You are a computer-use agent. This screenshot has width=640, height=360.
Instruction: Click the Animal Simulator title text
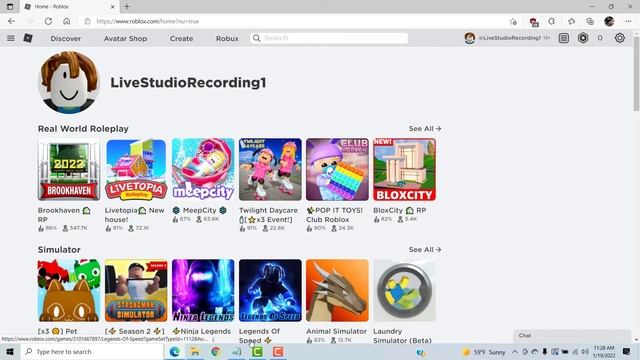point(336,331)
